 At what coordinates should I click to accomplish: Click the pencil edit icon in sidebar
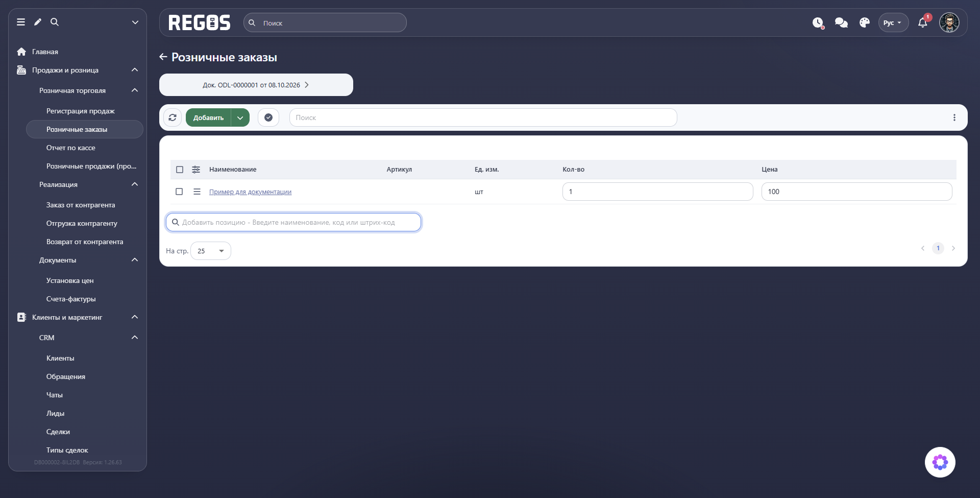point(38,22)
